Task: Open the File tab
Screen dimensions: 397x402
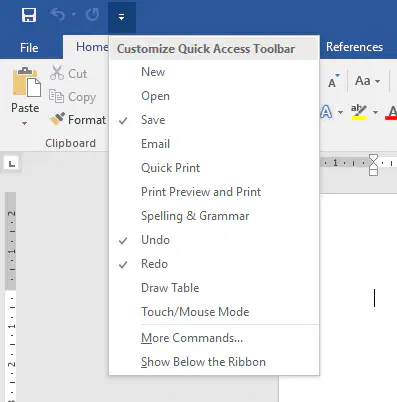Action: pos(29,48)
